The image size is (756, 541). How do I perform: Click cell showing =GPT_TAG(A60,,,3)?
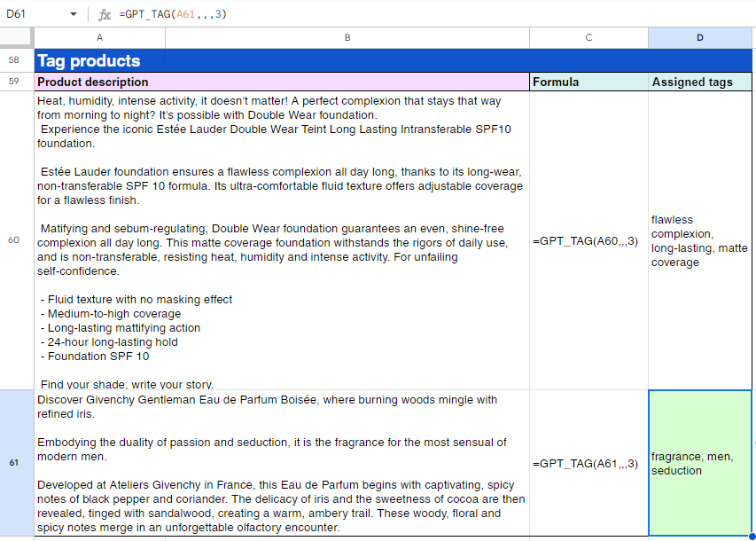point(588,241)
